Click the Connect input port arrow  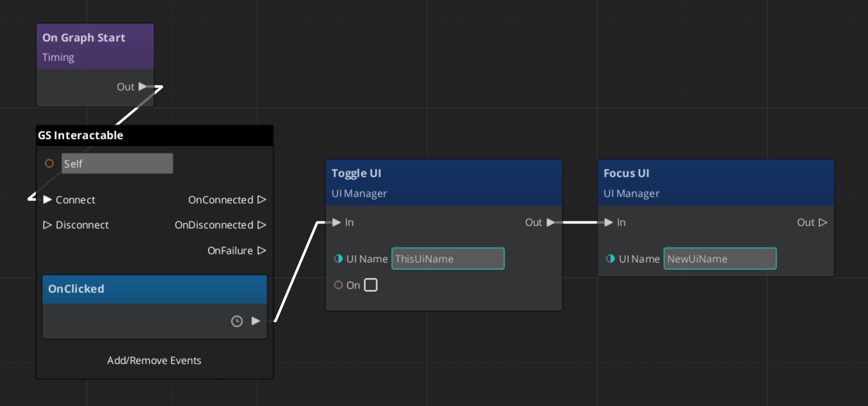[x=47, y=200]
